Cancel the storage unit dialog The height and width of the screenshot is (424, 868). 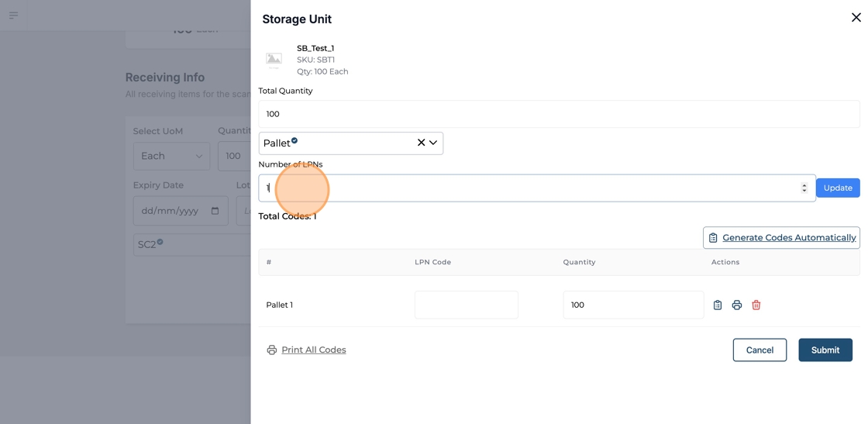click(x=759, y=350)
